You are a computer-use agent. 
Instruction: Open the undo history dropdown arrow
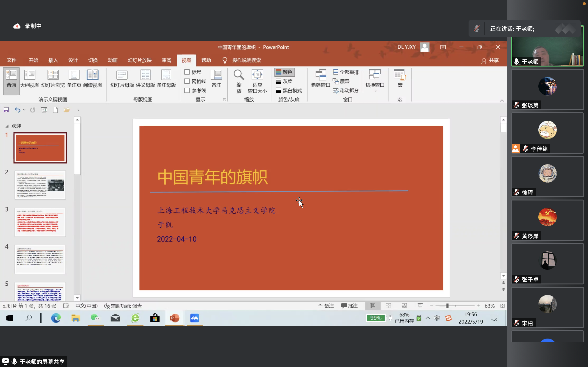24,110
